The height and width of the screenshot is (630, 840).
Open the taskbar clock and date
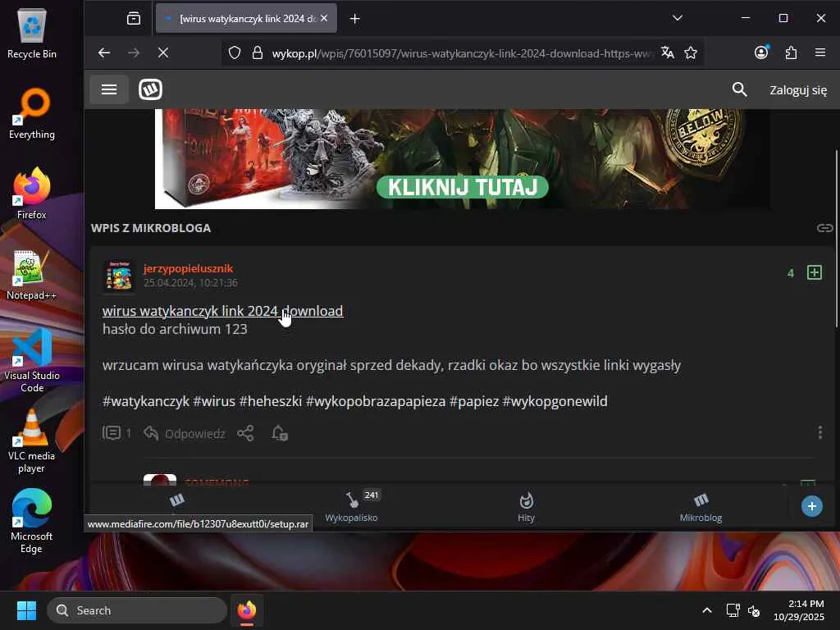pos(799,610)
